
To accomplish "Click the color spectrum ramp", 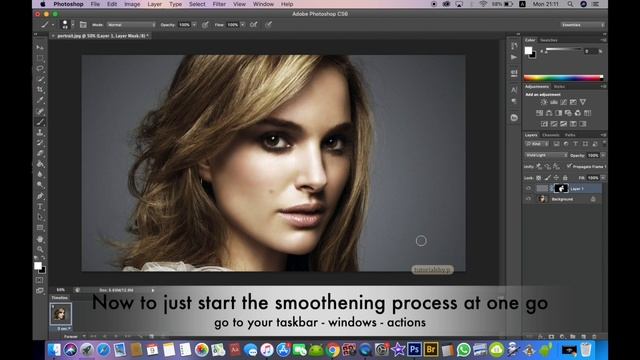I will pos(563,78).
